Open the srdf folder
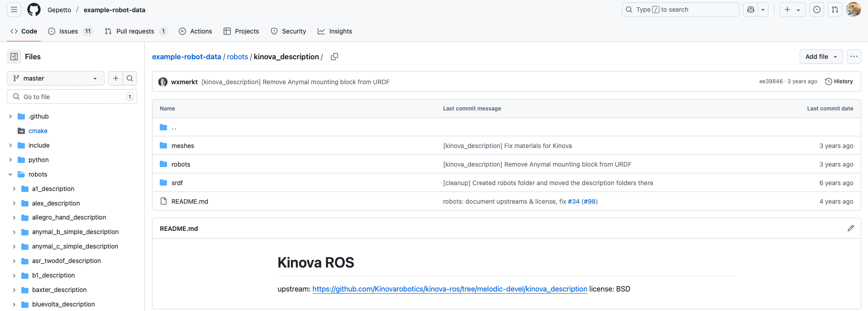 pyautogui.click(x=177, y=183)
